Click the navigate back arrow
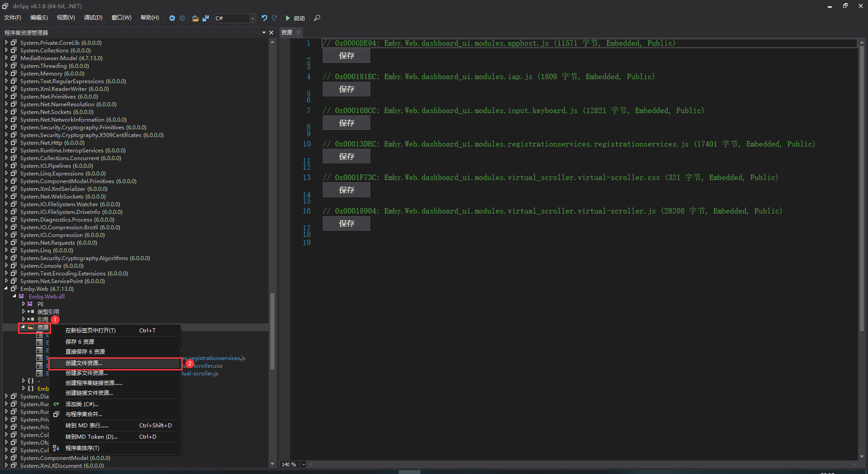Screen dimensions: 868x474 (x=172, y=18)
